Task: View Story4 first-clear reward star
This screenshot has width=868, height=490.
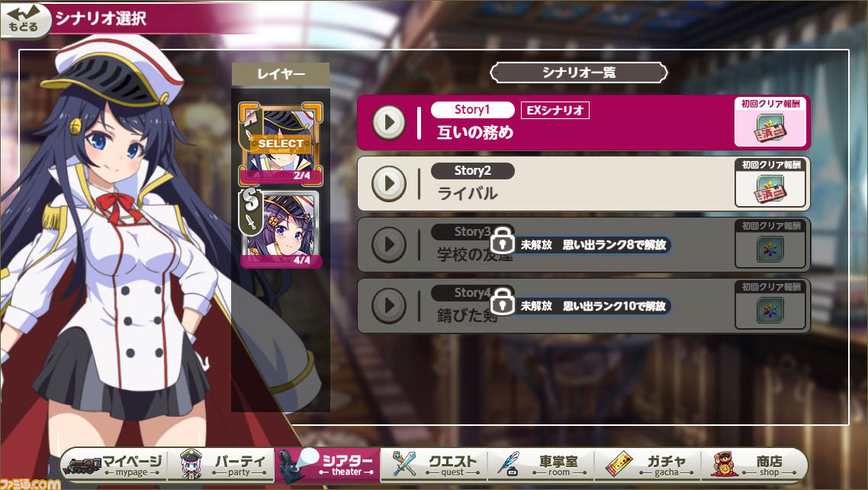Action: point(770,311)
